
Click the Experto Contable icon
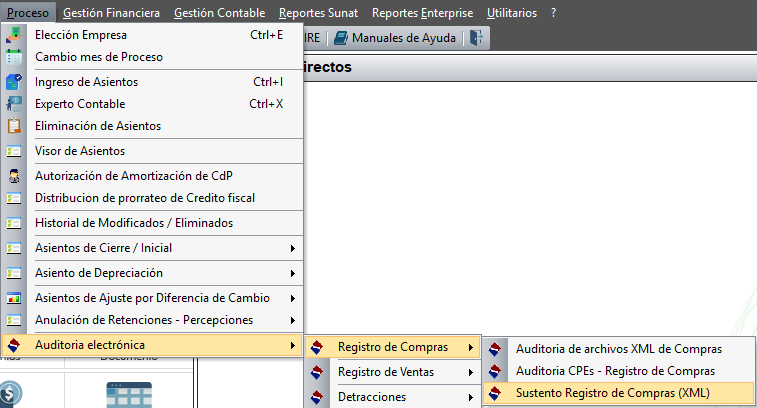(x=14, y=104)
